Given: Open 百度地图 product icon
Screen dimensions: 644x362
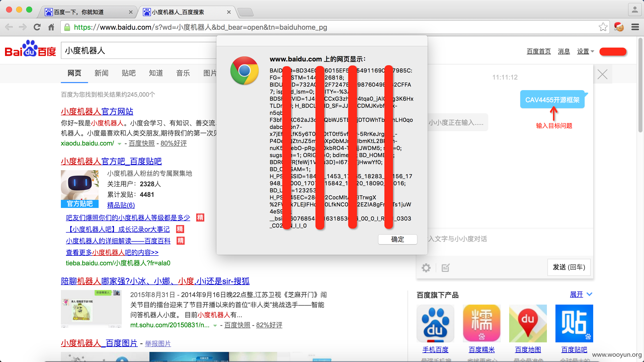Looking at the screenshot, I should pyautogui.click(x=528, y=323).
